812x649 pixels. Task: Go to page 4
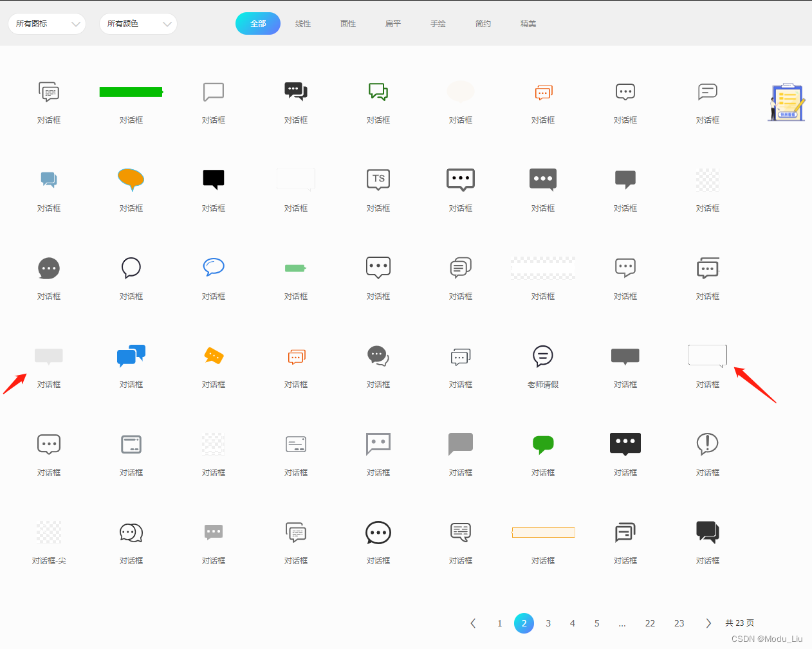pyautogui.click(x=573, y=623)
